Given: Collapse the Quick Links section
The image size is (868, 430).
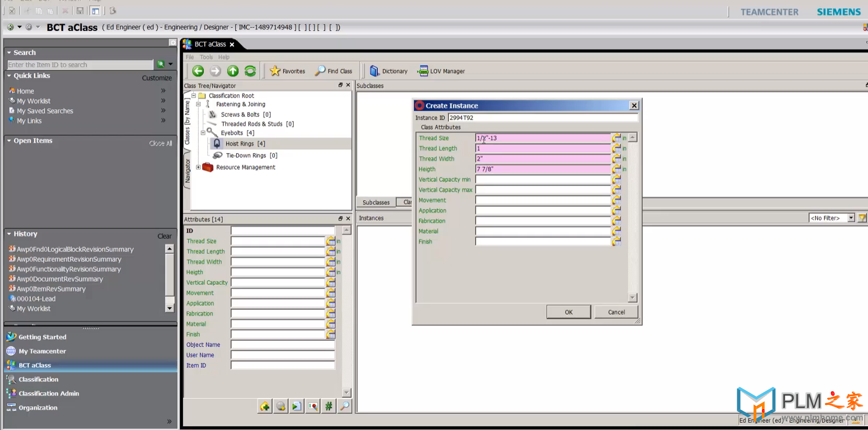Looking at the screenshot, I should pos(9,76).
